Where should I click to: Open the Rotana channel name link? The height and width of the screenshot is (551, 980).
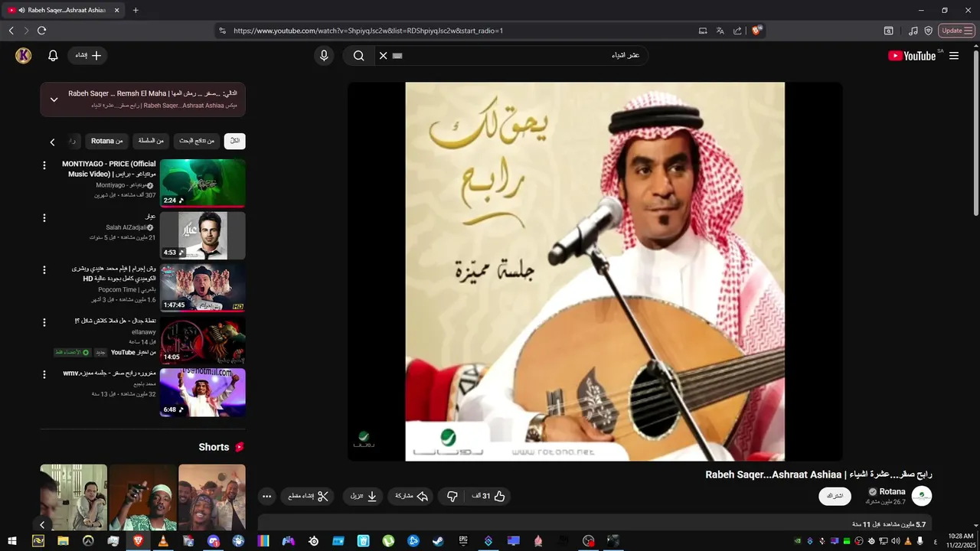coord(892,491)
